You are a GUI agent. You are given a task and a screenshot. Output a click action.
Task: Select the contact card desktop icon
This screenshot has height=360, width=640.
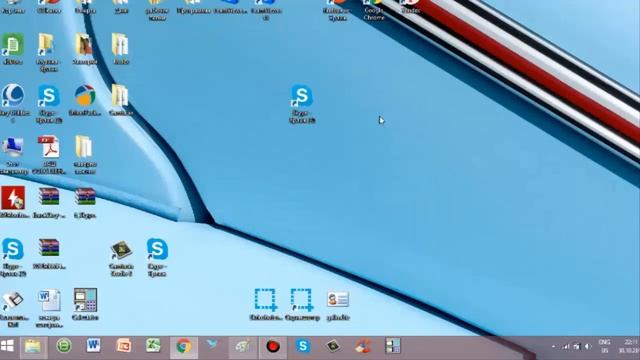(x=338, y=304)
